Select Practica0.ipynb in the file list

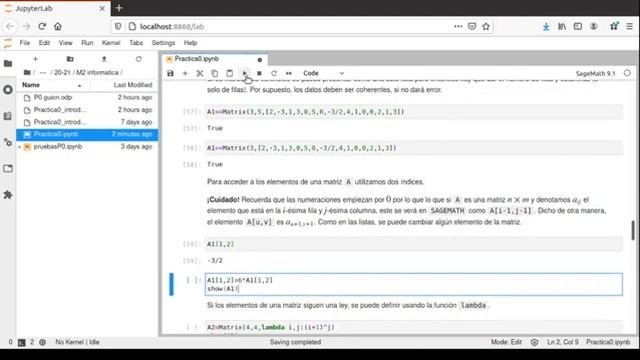87,134
